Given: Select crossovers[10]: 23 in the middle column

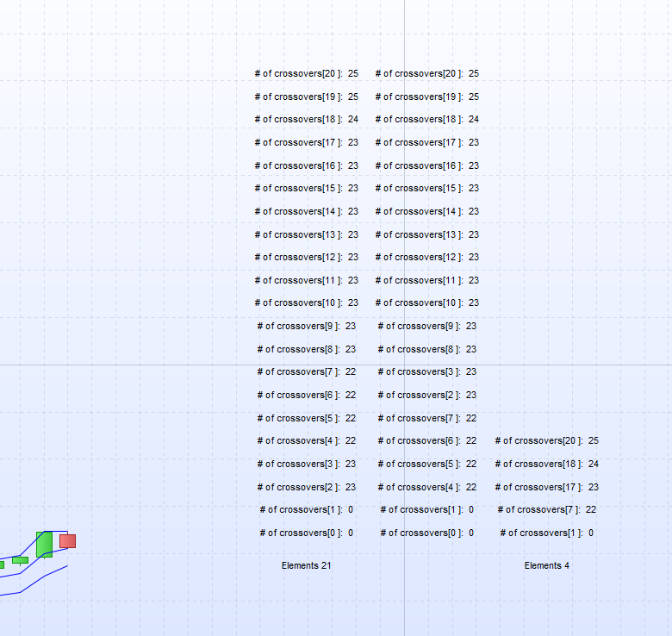Looking at the screenshot, I should (426, 303).
